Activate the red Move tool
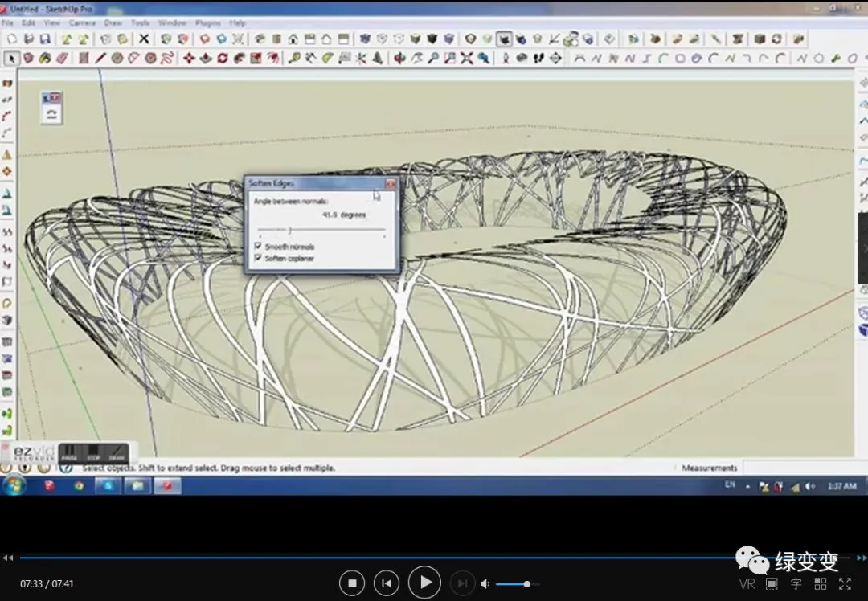868x601 pixels. click(x=189, y=58)
